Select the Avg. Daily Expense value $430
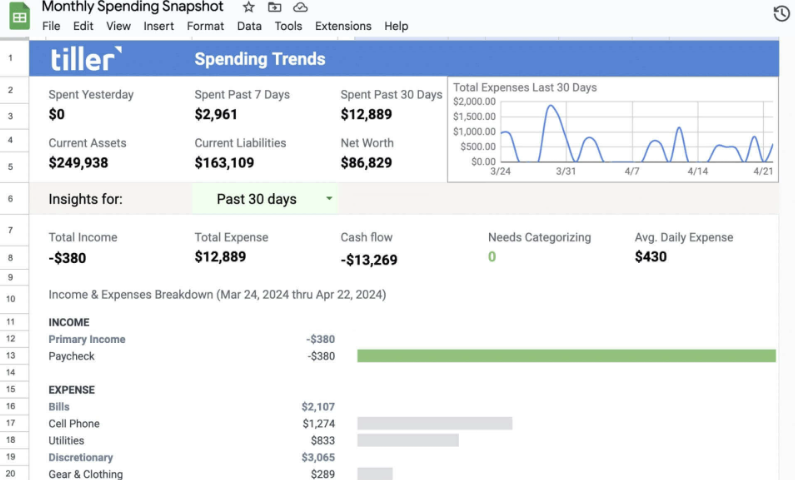795x480 pixels. (651, 257)
